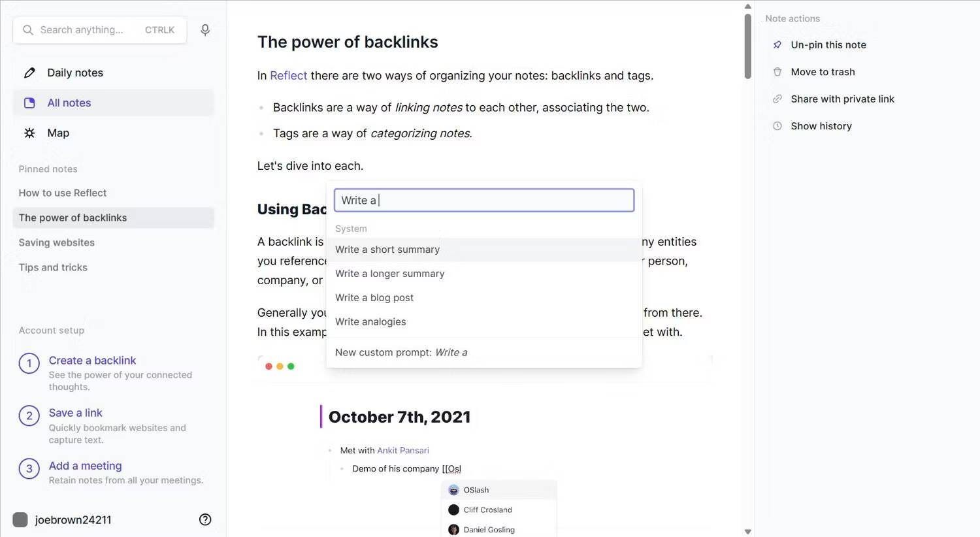The image size is (980, 537).
Task: Click the note's vertical scrollbar thumb
Action: pos(748,46)
